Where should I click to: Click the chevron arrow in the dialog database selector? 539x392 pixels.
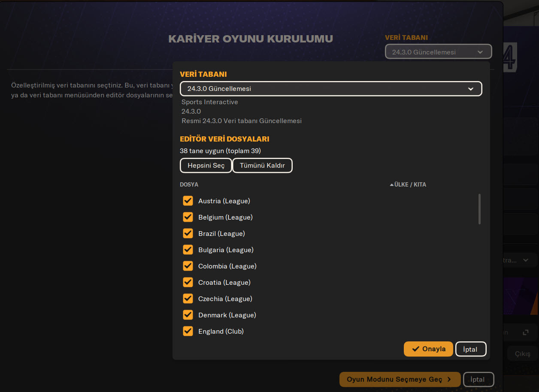(471, 89)
